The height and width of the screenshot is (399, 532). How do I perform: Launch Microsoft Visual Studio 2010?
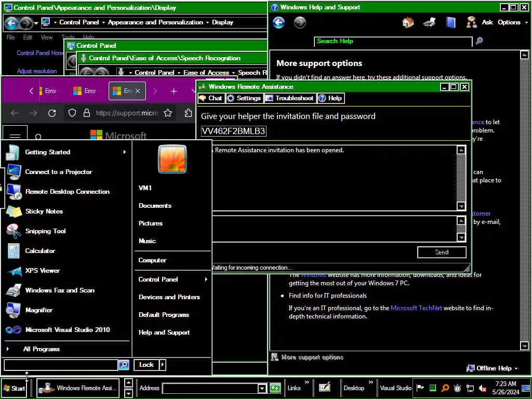[66, 330]
